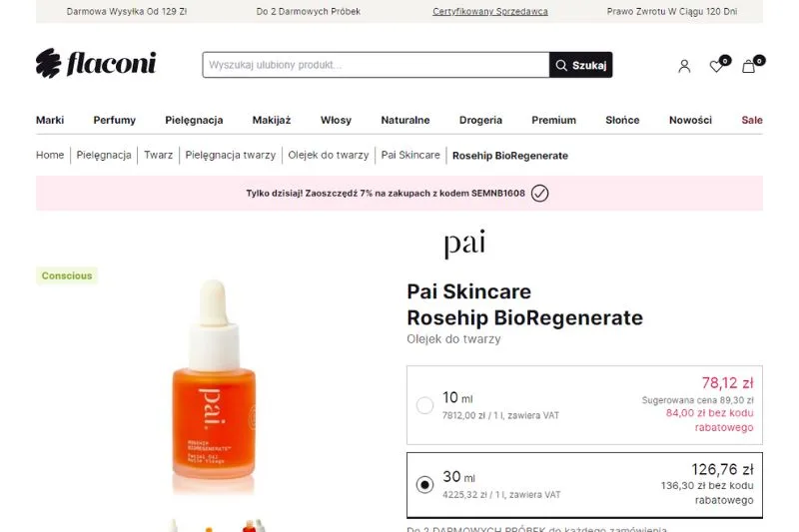Open the Pai Skincare breadcrumb

pyautogui.click(x=410, y=155)
